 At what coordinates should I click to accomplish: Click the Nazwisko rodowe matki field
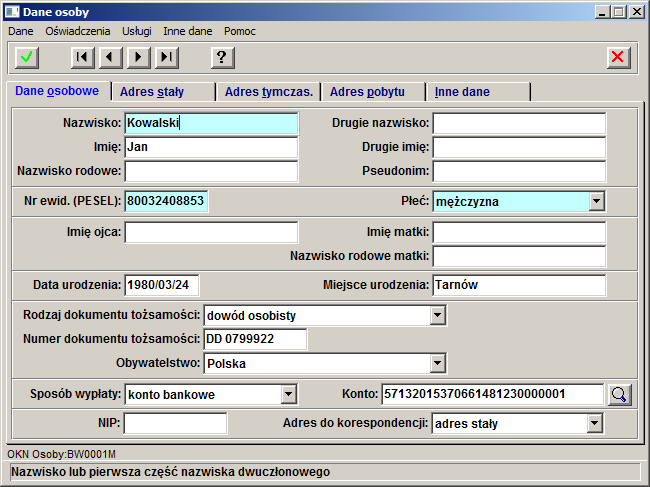tap(519, 256)
